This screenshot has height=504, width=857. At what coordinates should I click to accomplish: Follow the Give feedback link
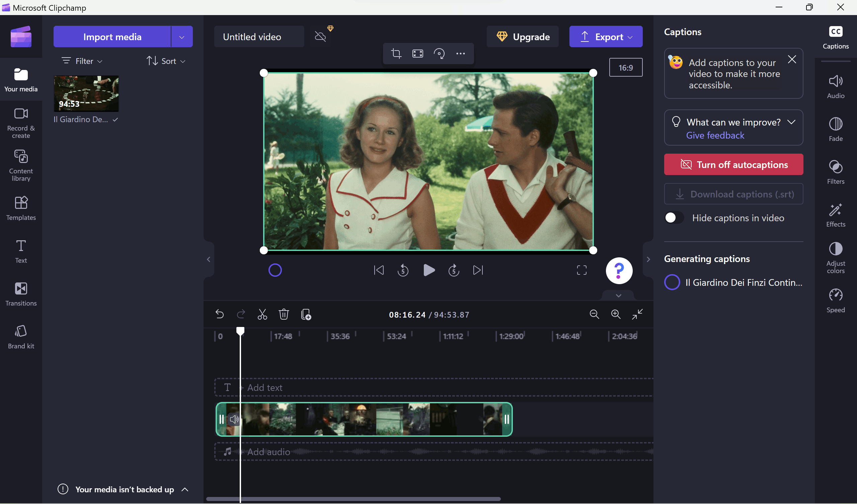point(715,135)
